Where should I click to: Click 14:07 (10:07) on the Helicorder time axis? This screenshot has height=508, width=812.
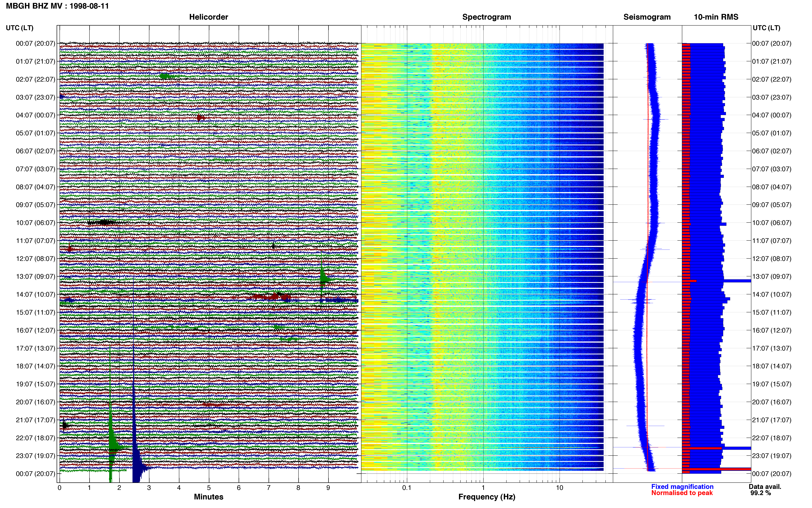click(x=36, y=295)
